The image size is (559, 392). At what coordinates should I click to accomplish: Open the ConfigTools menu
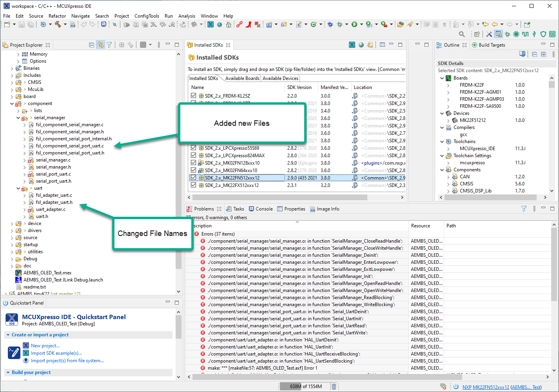tap(147, 16)
